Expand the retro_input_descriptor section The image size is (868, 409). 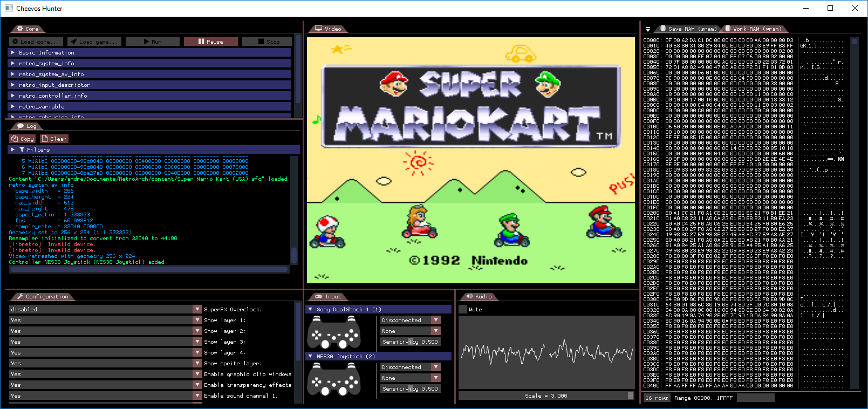click(x=149, y=85)
